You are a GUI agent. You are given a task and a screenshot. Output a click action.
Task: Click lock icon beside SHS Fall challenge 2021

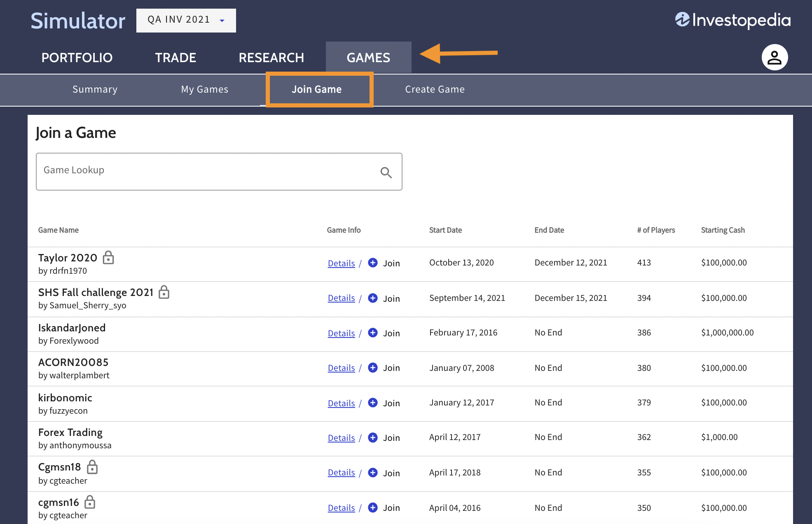tap(164, 292)
